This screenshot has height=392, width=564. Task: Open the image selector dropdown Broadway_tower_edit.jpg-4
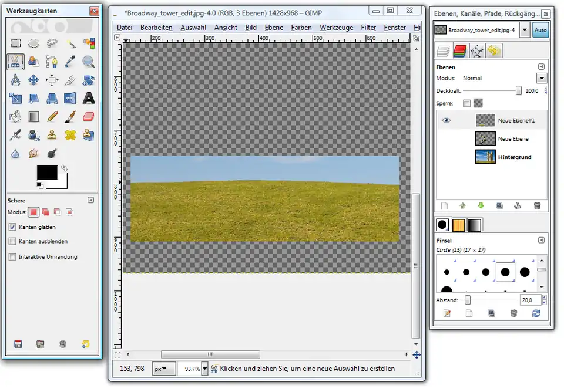525,30
